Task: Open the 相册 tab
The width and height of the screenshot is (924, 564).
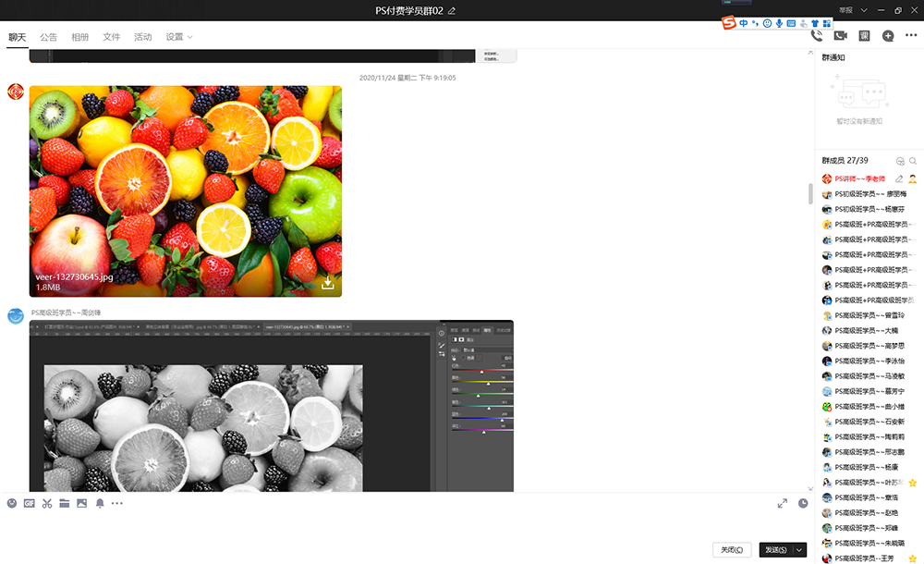Action: tap(80, 37)
